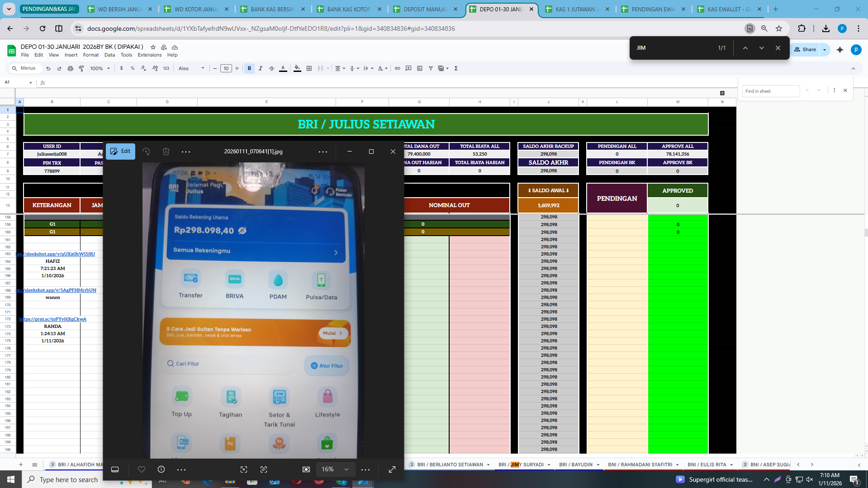Open the Data menu
Screen dimensions: 868x488
(110, 55)
